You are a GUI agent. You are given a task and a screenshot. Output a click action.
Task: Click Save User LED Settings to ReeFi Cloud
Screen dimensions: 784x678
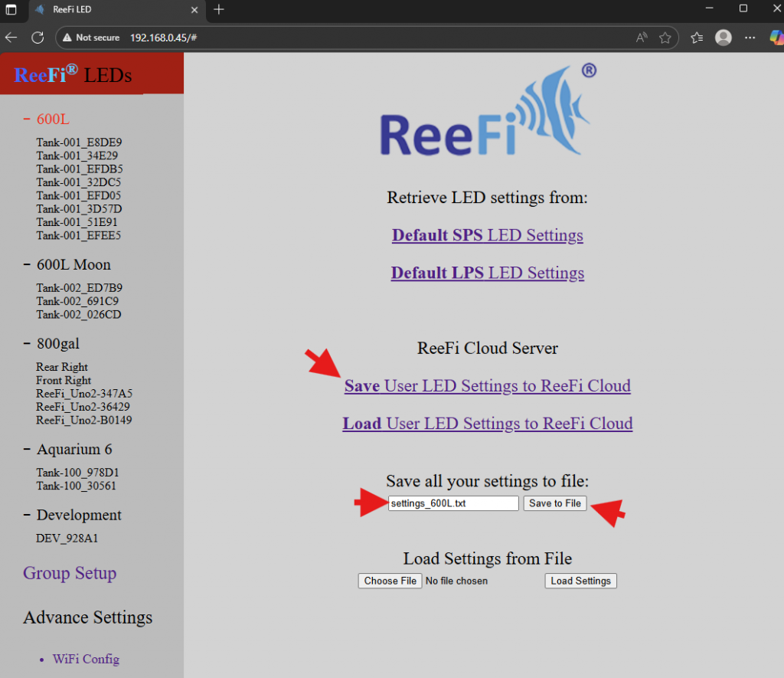487,386
